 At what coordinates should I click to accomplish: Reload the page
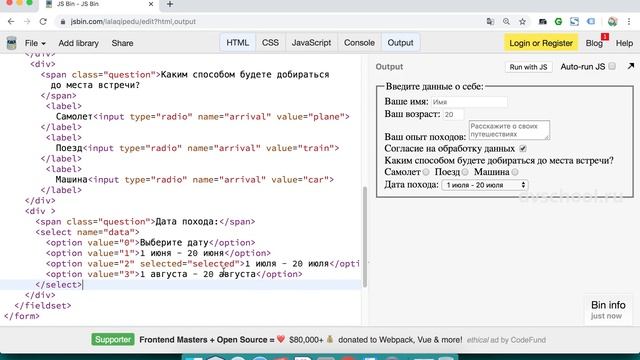(43, 21)
